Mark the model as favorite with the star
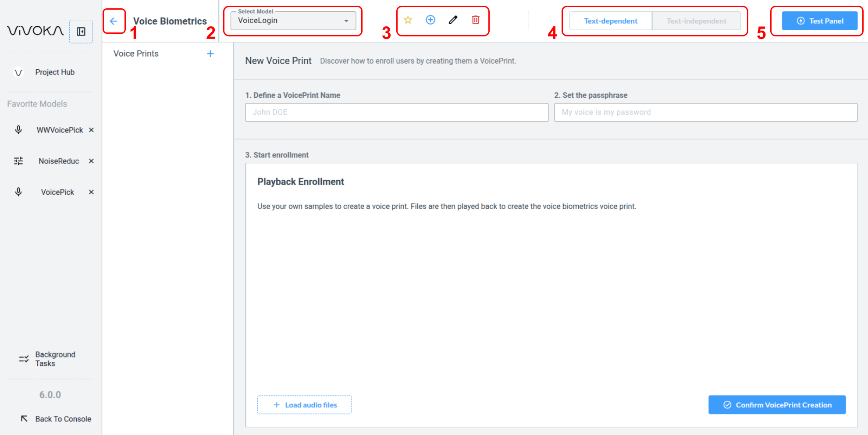The width and height of the screenshot is (868, 435). (x=408, y=20)
